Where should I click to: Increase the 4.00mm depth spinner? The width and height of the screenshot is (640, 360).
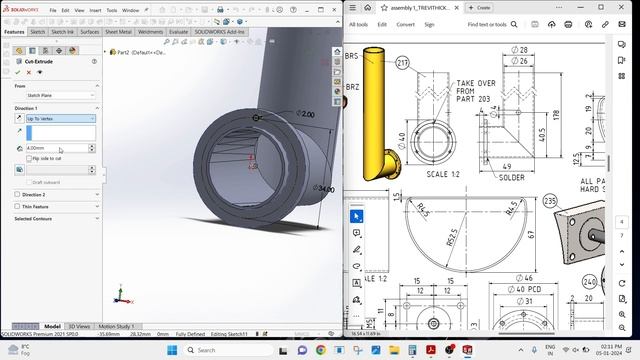pos(92,146)
